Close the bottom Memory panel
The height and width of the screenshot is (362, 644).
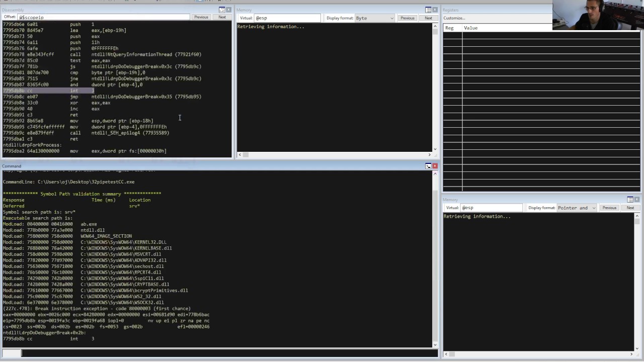coord(637,200)
